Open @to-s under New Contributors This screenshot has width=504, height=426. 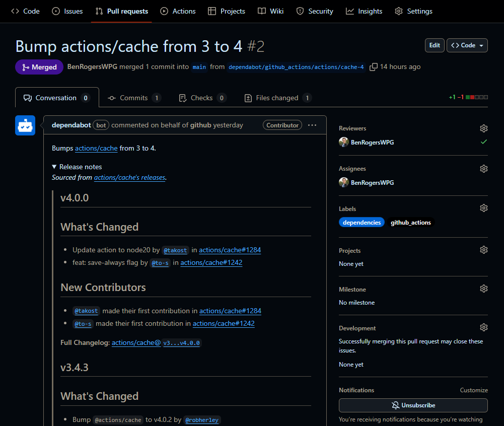83,324
